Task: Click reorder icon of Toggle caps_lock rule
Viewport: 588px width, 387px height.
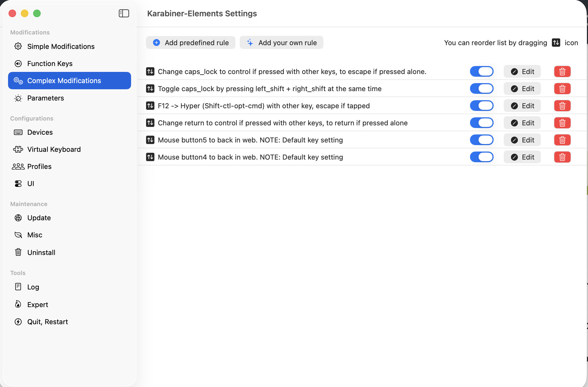Action: point(150,89)
